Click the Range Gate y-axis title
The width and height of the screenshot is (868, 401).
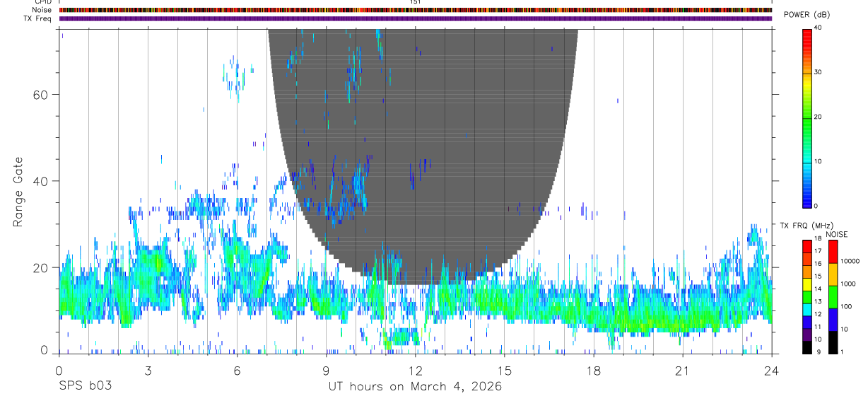(x=18, y=192)
